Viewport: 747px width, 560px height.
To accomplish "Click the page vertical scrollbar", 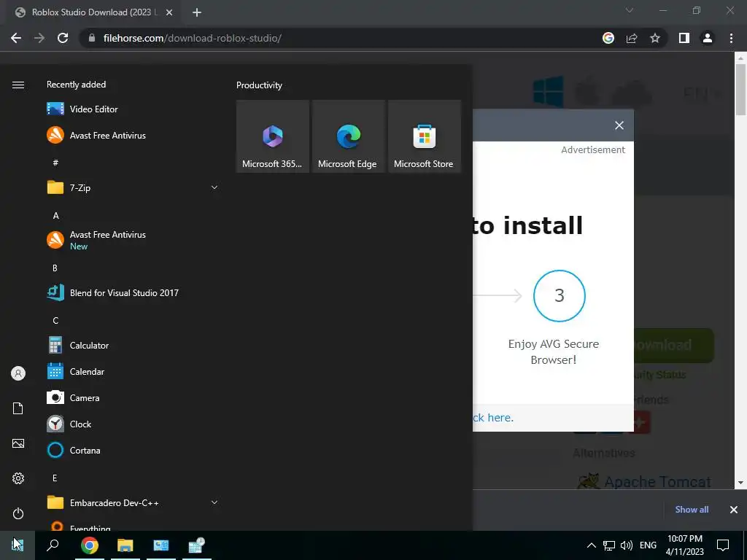I will (x=740, y=90).
